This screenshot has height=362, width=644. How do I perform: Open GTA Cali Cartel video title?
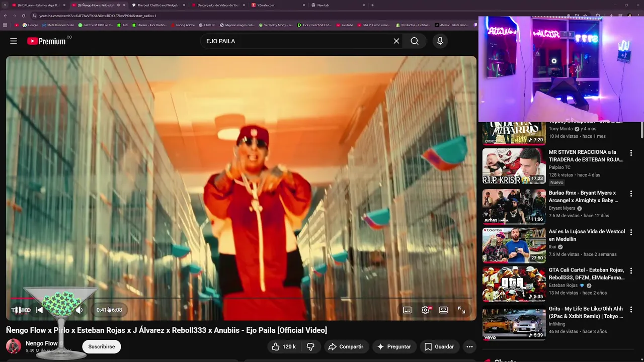click(x=587, y=274)
